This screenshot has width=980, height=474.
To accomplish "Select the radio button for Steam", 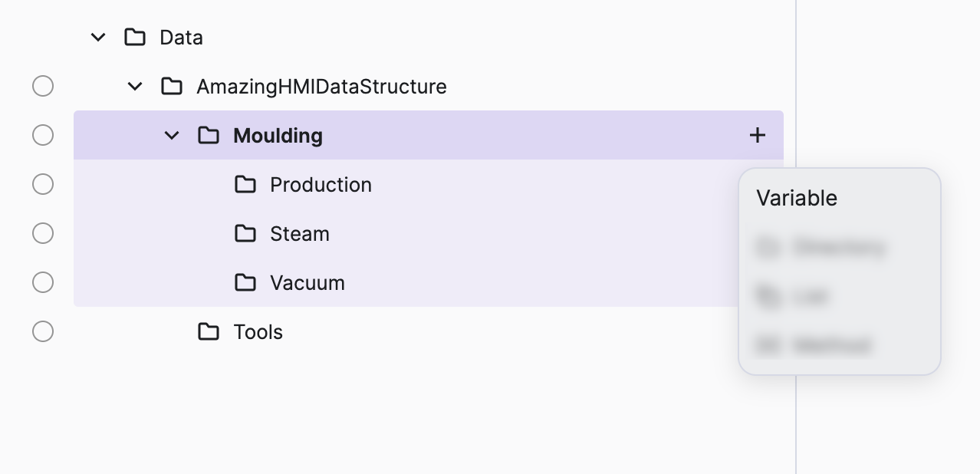I will coord(43,234).
